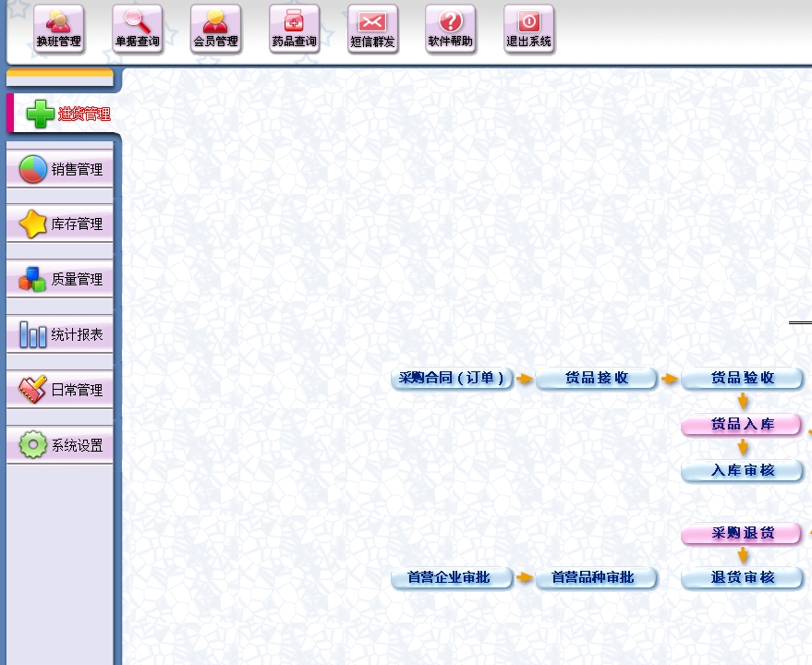Open the 短信群发 bulk SMS icon

372,29
